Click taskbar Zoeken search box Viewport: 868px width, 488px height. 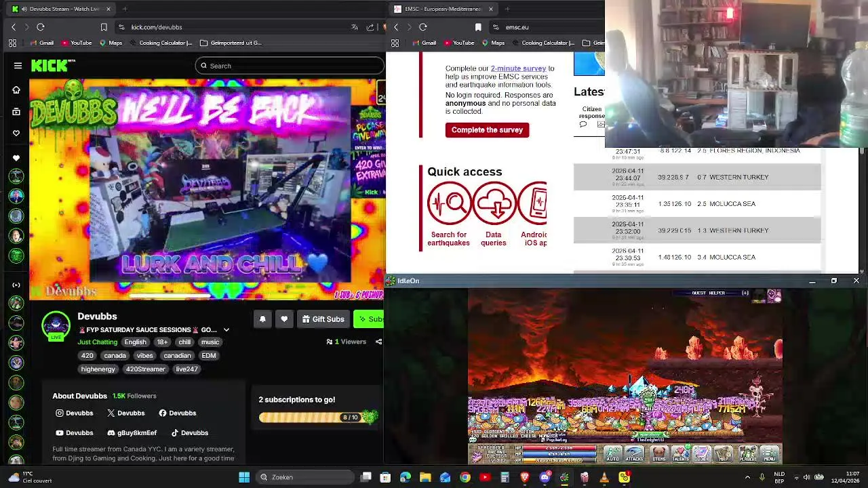click(x=305, y=477)
